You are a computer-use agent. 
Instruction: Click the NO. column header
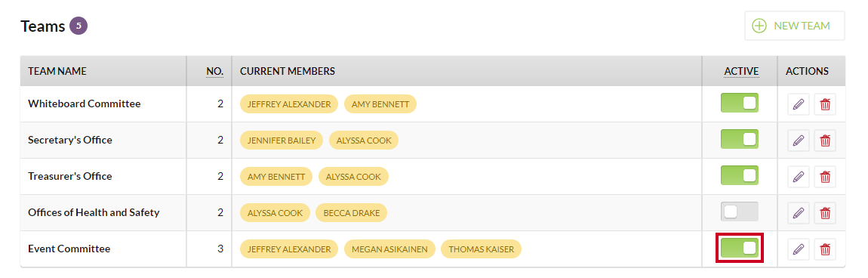215,72
